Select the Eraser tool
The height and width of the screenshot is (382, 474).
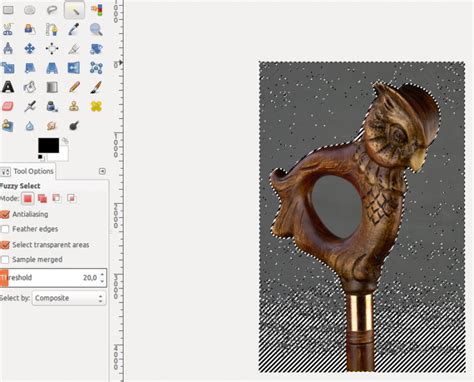(x=8, y=107)
